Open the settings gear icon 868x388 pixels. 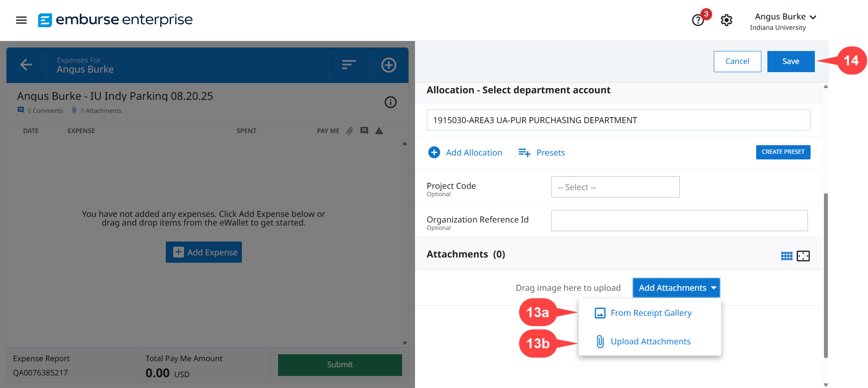726,20
